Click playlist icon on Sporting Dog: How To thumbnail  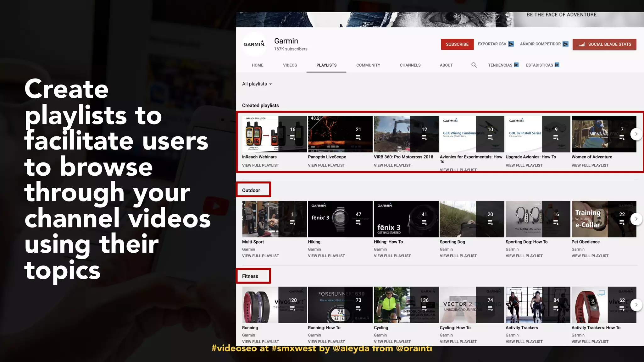pyautogui.click(x=556, y=222)
